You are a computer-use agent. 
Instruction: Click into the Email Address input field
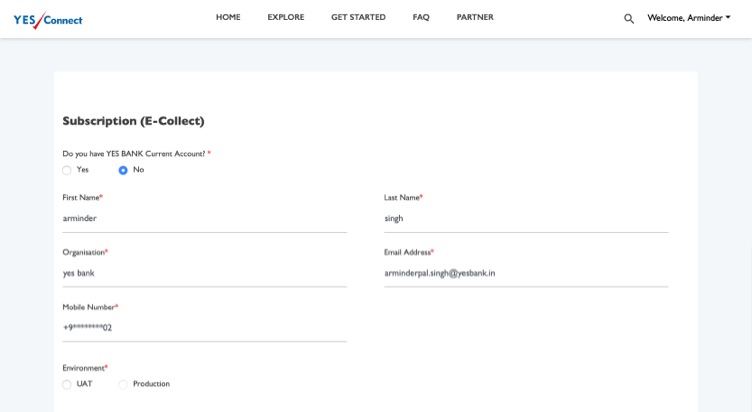coord(526,273)
